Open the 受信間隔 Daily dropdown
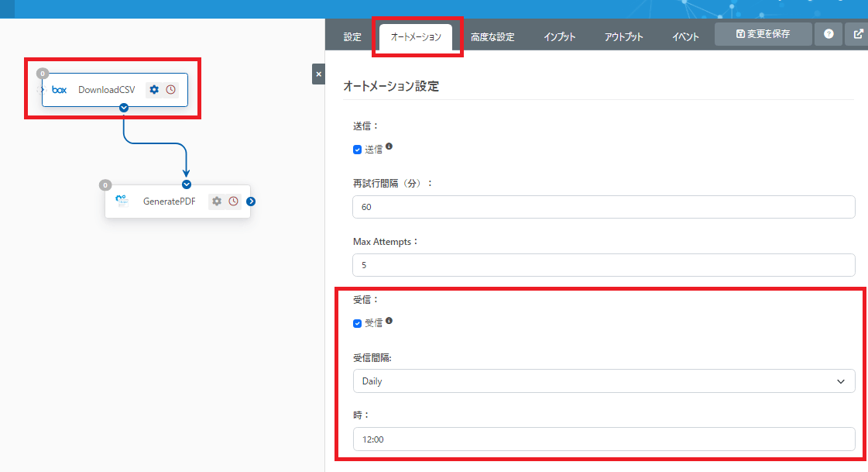The image size is (868, 472). click(x=604, y=381)
